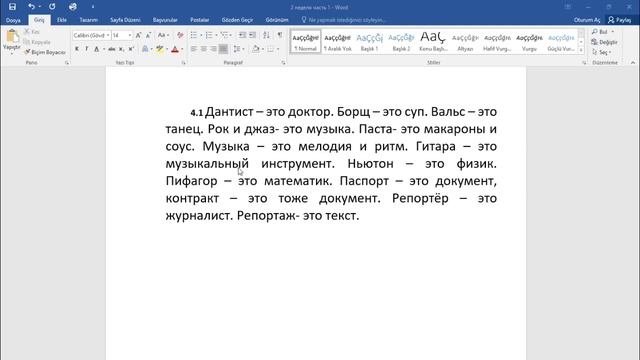The image size is (640, 360).
Task: Click Değiştir (Replace) in the editing group
Action: [604, 42]
